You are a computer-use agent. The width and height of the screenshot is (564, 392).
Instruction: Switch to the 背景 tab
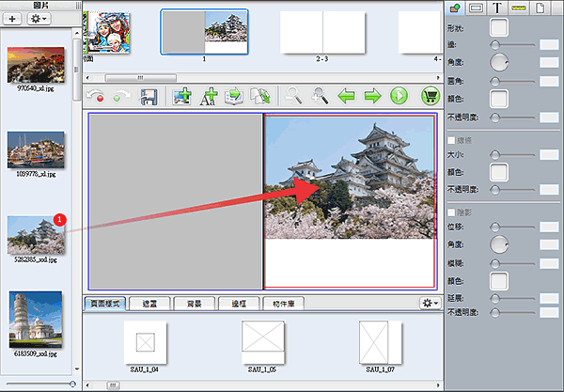(x=195, y=304)
